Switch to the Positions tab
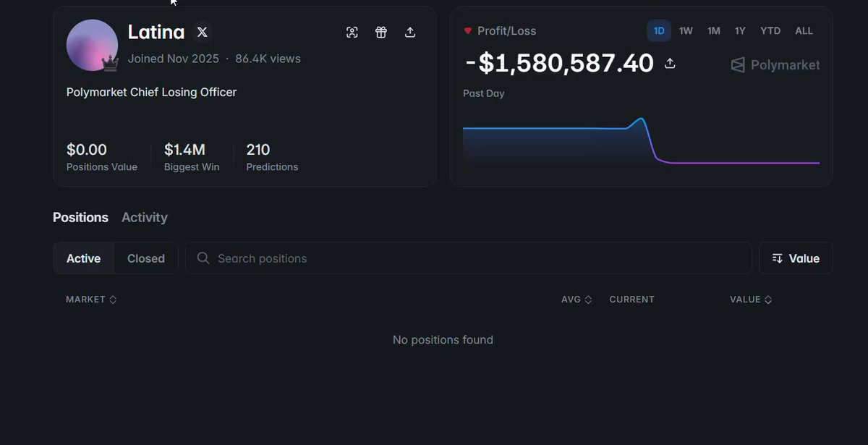868x445 pixels. pyautogui.click(x=80, y=218)
